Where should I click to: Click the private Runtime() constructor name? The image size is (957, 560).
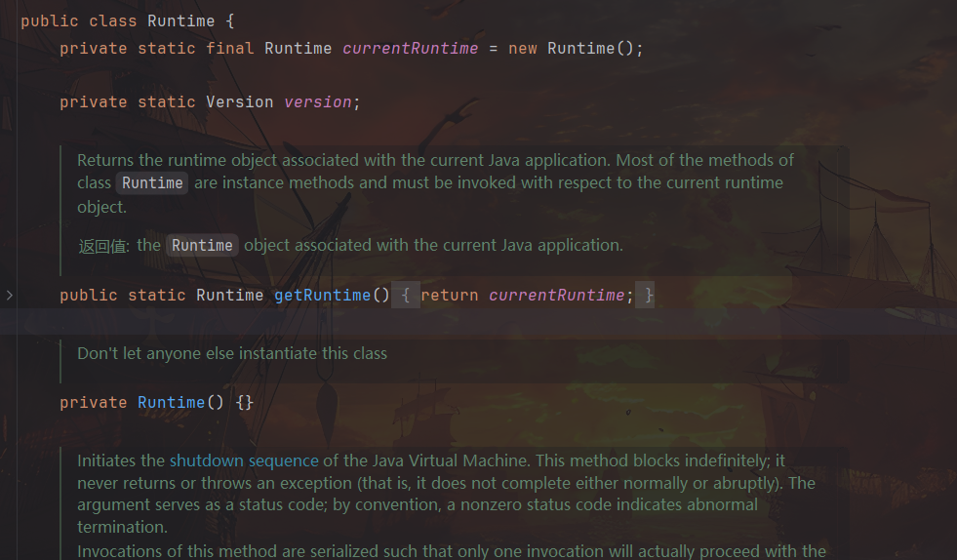click(171, 402)
